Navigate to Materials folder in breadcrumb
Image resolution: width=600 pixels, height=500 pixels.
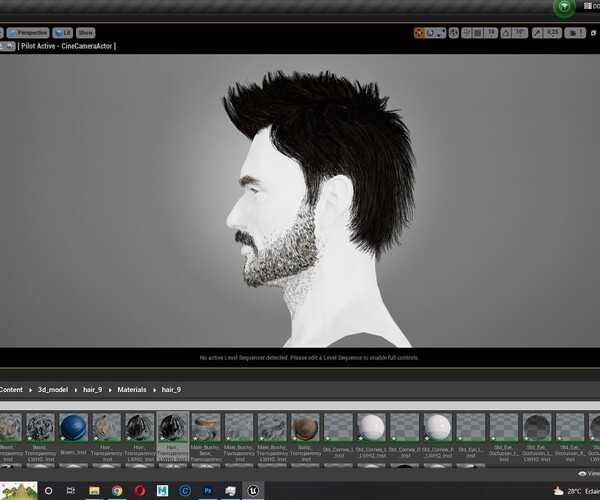pos(132,390)
